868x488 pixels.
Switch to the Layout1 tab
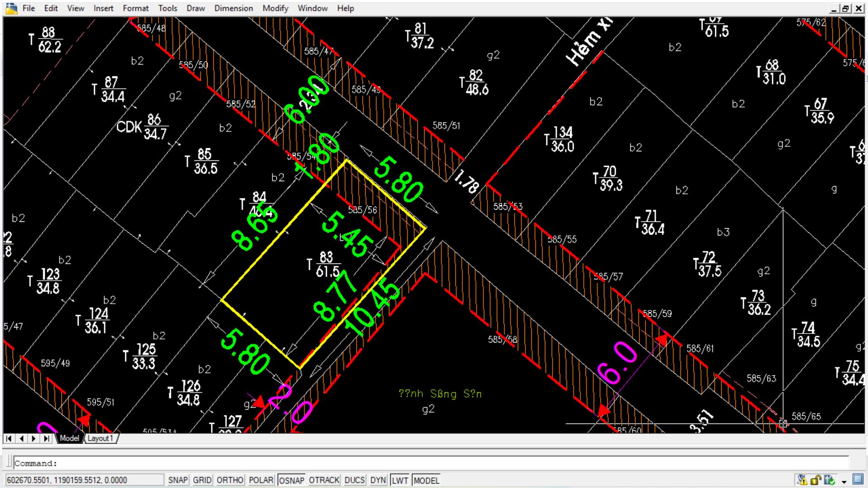(x=100, y=438)
